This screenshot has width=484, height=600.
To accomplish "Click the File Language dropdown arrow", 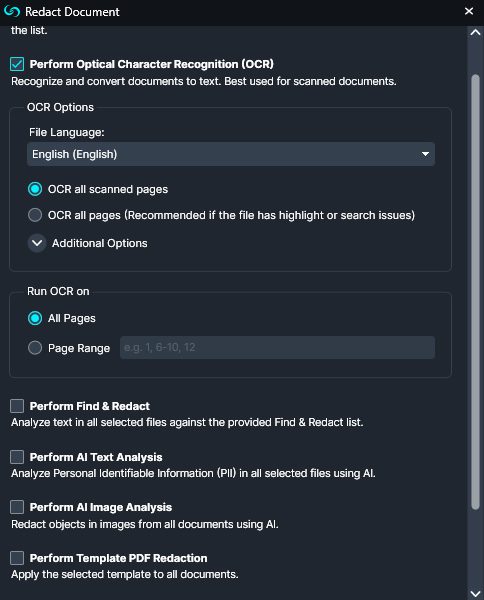I will tap(425, 154).
